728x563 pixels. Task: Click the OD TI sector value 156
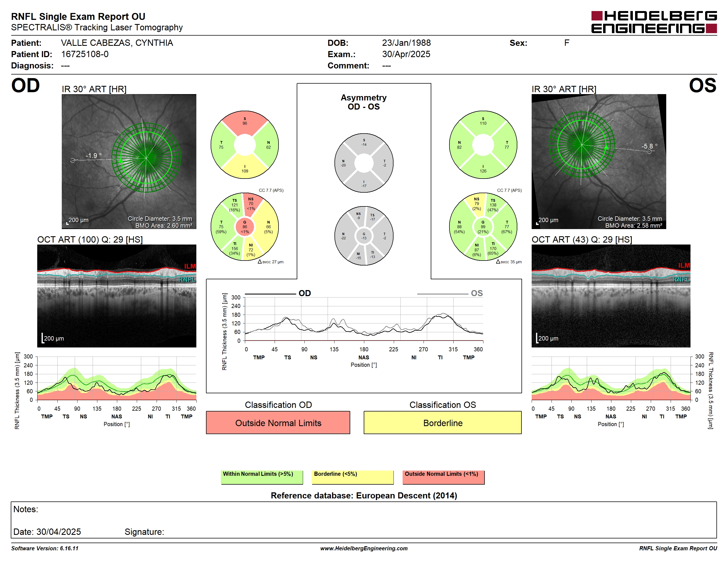(x=235, y=248)
